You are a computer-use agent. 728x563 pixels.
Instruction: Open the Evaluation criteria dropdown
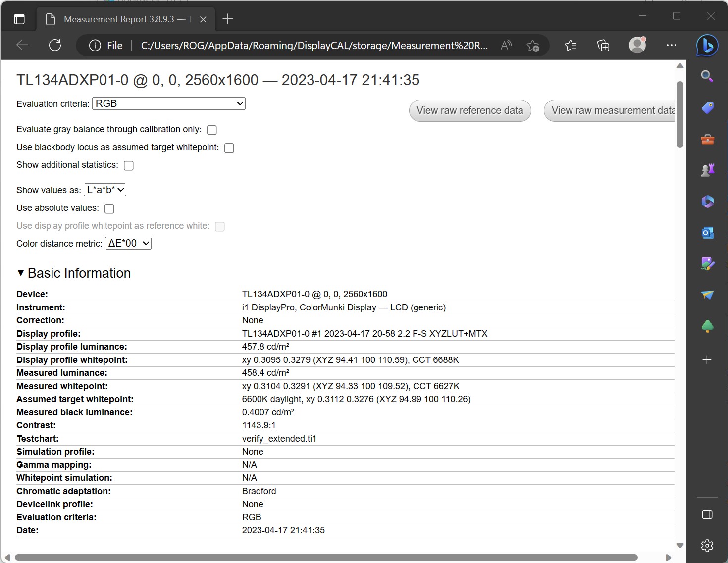coord(169,103)
